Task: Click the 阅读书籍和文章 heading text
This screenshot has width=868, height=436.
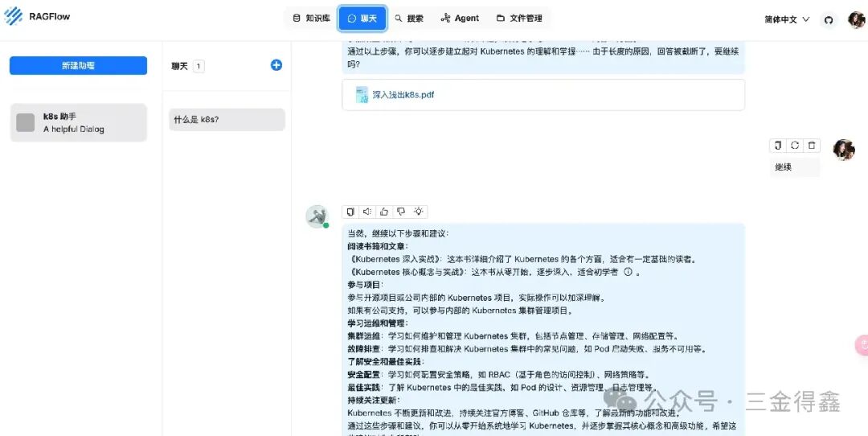Action: click(x=378, y=246)
